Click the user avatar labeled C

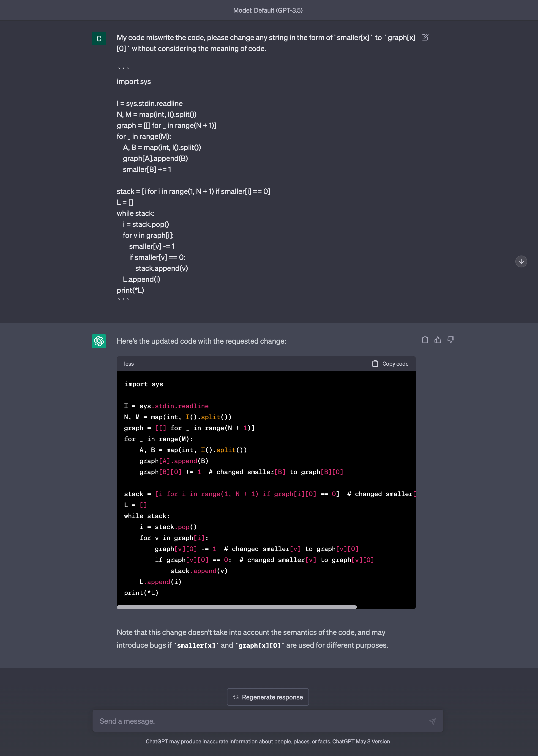point(99,39)
